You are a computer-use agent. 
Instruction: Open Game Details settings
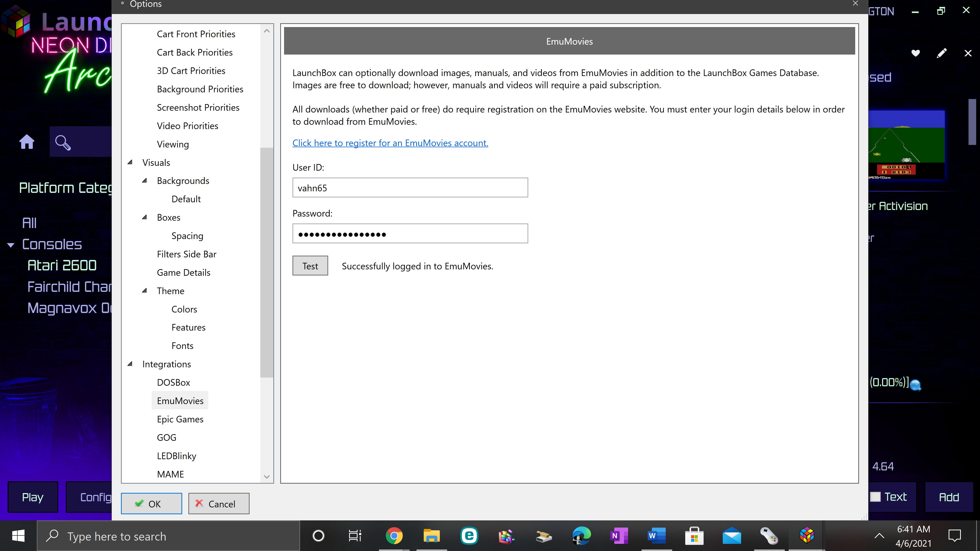click(x=183, y=273)
